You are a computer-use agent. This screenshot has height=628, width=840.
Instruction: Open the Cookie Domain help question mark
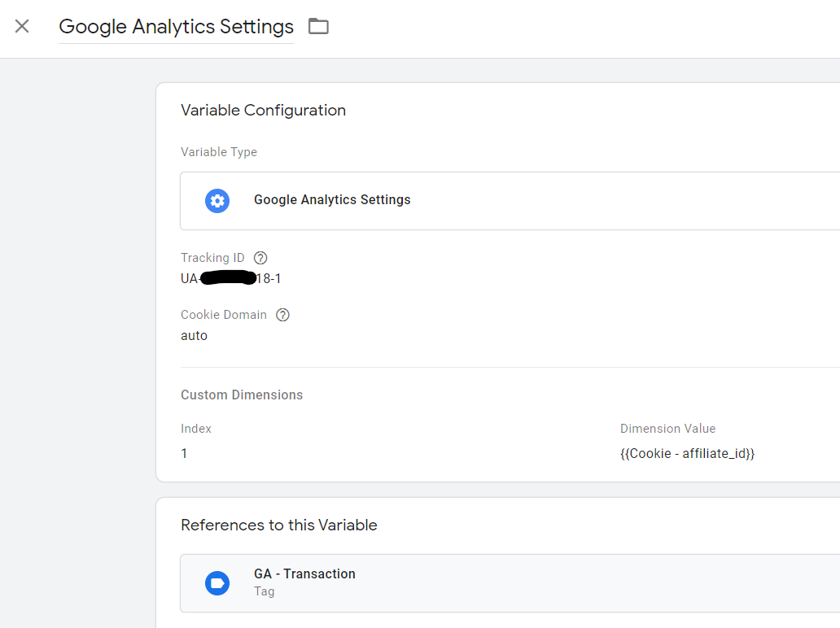pyautogui.click(x=282, y=315)
